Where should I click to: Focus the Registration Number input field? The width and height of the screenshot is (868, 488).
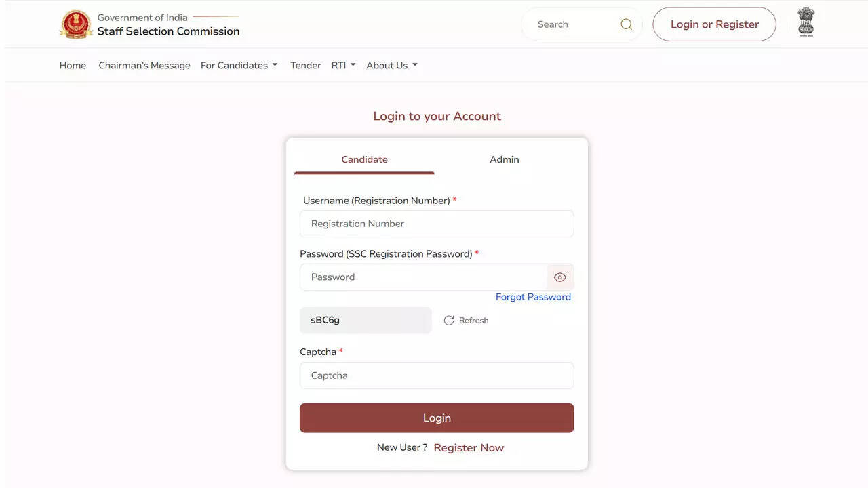(x=437, y=224)
